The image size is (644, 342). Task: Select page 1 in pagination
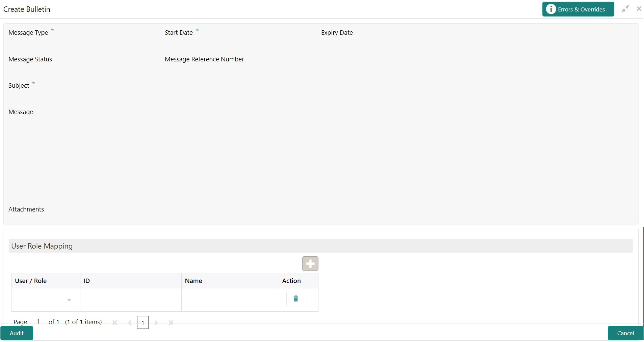click(x=143, y=323)
